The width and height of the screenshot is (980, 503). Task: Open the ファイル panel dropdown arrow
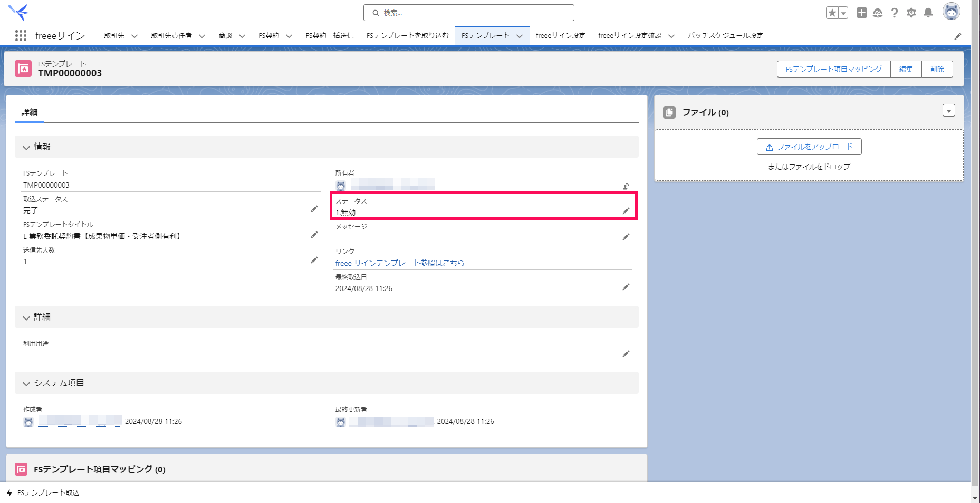point(949,111)
